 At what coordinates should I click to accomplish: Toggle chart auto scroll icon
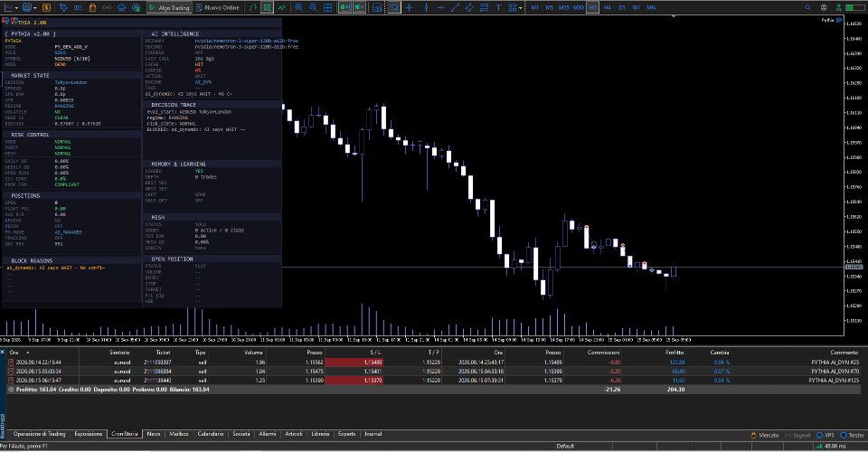point(344,8)
